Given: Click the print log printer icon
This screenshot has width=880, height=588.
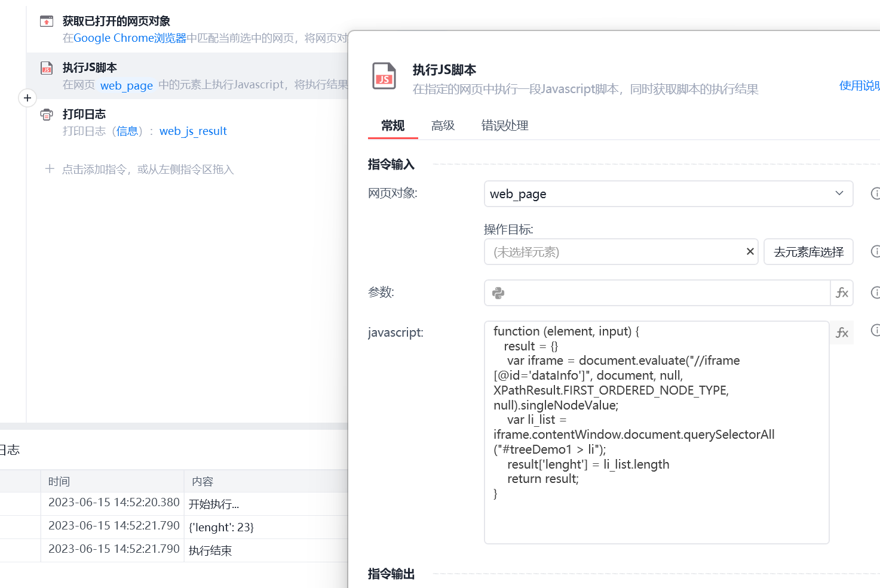Looking at the screenshot, I should coord(47,115).
